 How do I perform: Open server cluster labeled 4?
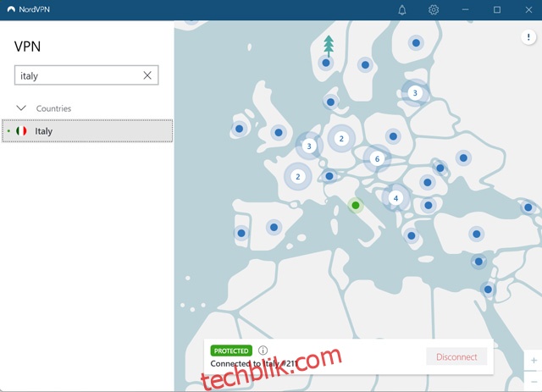(x=395, y=198)
